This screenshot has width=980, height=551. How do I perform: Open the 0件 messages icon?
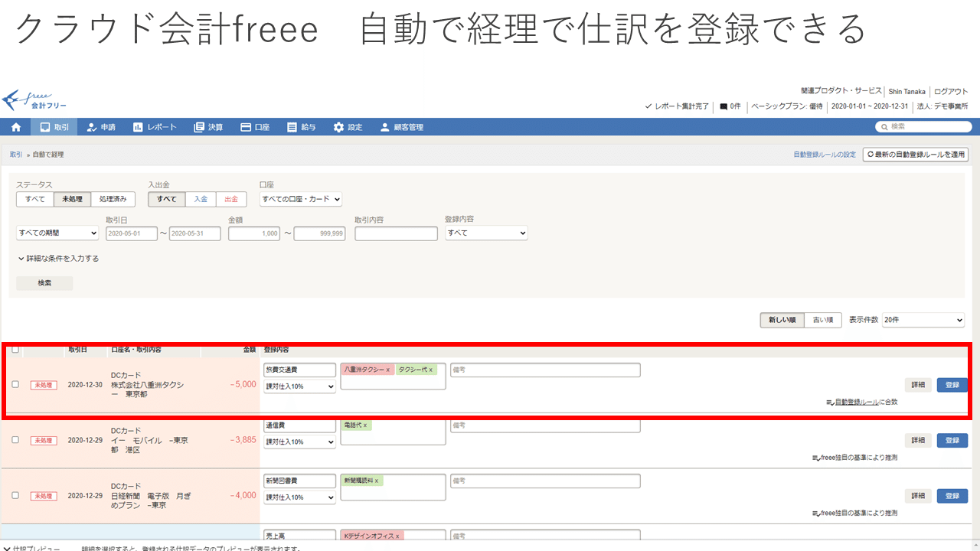pos(730,106)
